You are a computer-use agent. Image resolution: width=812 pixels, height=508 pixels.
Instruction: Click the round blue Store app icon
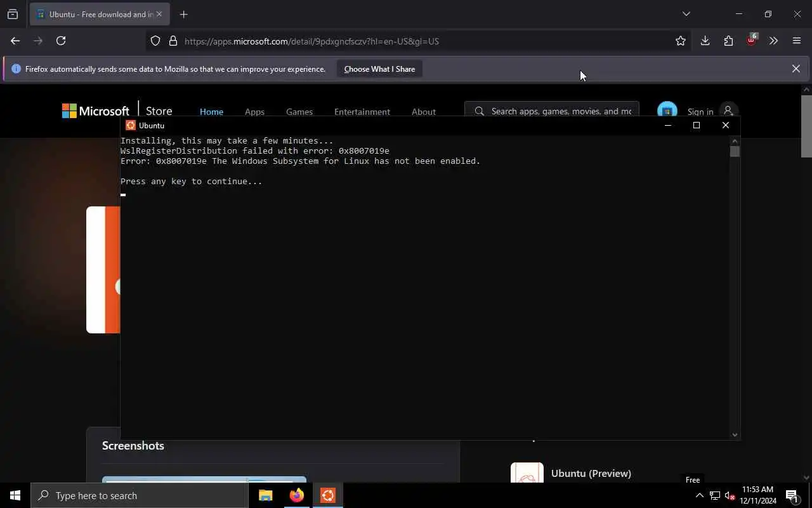667,110
